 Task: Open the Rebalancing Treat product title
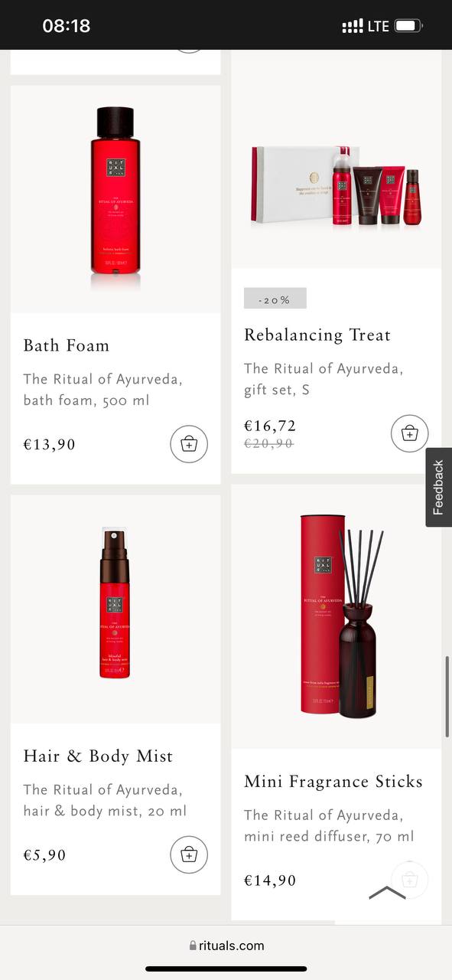317,335
